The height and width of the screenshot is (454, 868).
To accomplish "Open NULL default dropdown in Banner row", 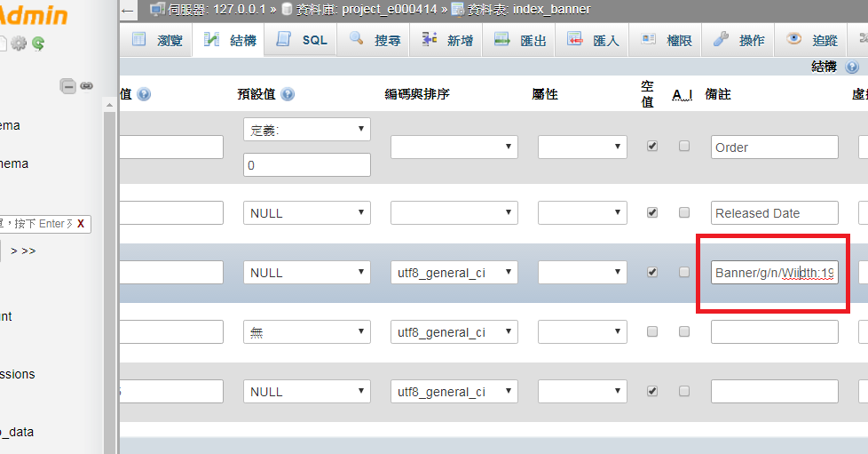I will 307,272.
